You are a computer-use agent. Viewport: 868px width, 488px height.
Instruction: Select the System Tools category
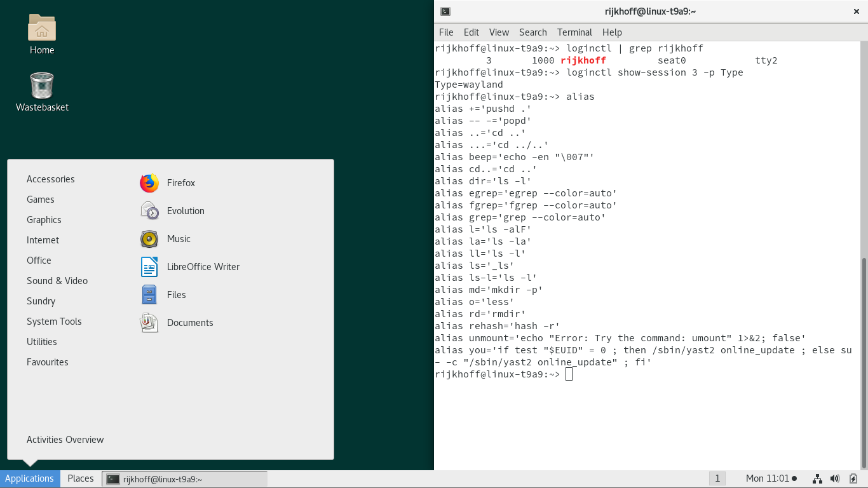click(x=54, y=322)
